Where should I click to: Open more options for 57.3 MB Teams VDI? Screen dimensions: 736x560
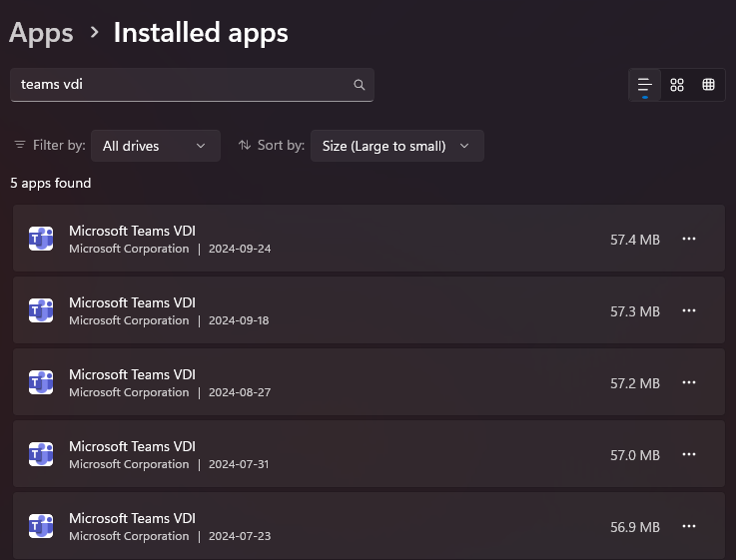[689, 310]
